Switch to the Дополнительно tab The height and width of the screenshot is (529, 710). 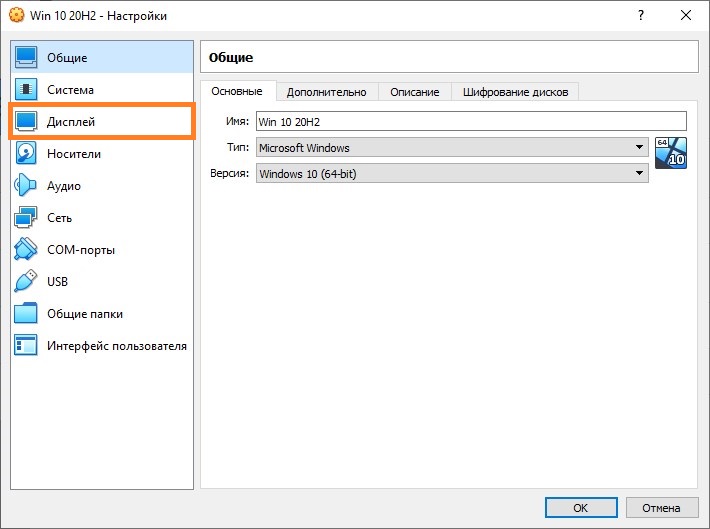click(326, 92)
